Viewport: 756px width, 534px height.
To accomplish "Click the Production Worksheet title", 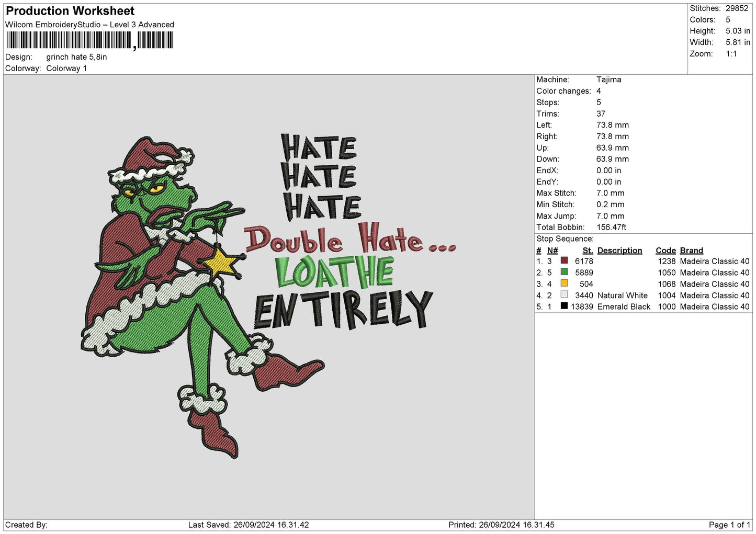I will (70, 11).
